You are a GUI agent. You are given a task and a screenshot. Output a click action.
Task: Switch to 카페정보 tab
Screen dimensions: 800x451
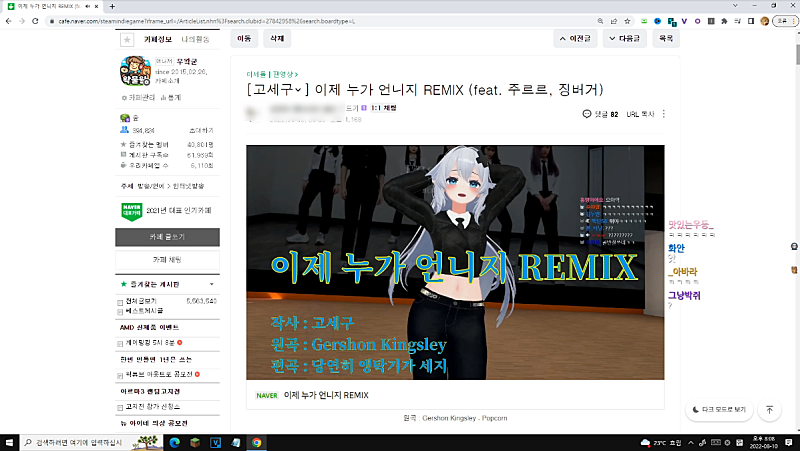point(158,39)
